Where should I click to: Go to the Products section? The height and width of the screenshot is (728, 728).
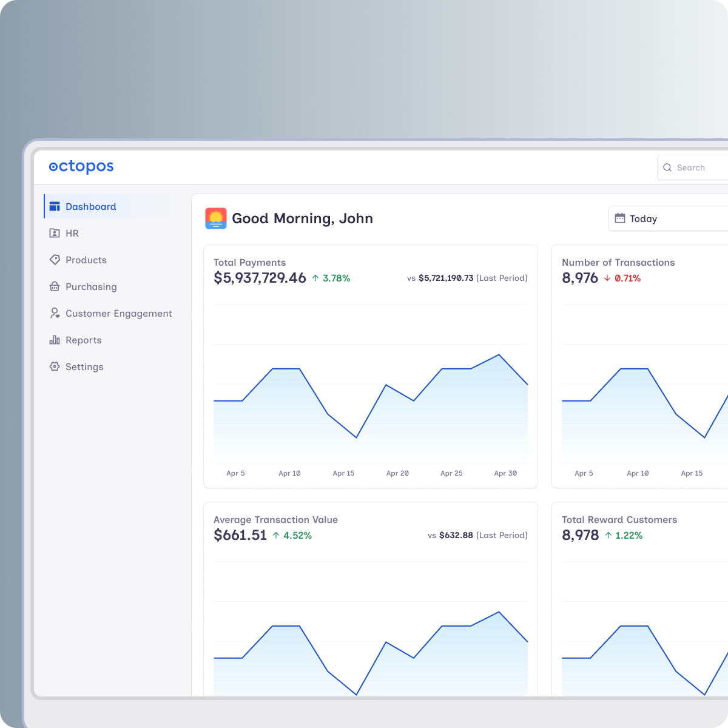point(108,260)
